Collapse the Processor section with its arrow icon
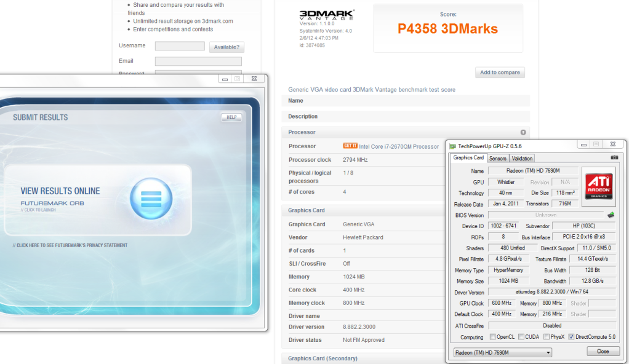The height and width of the screenshot is (364, 629). [523, 132]
